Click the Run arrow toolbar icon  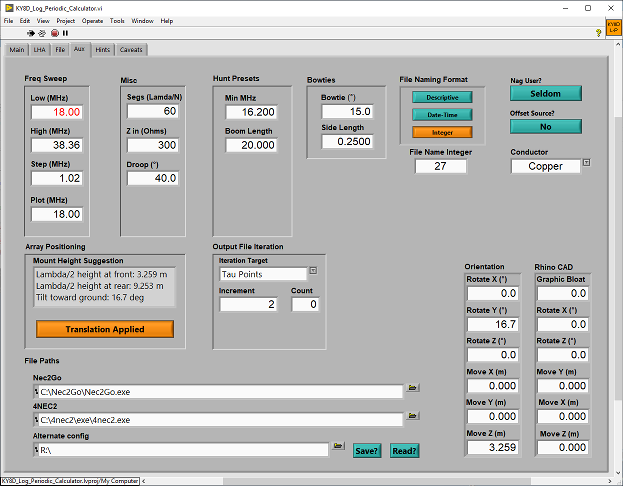pyautogui.click(x=31, y=33)
